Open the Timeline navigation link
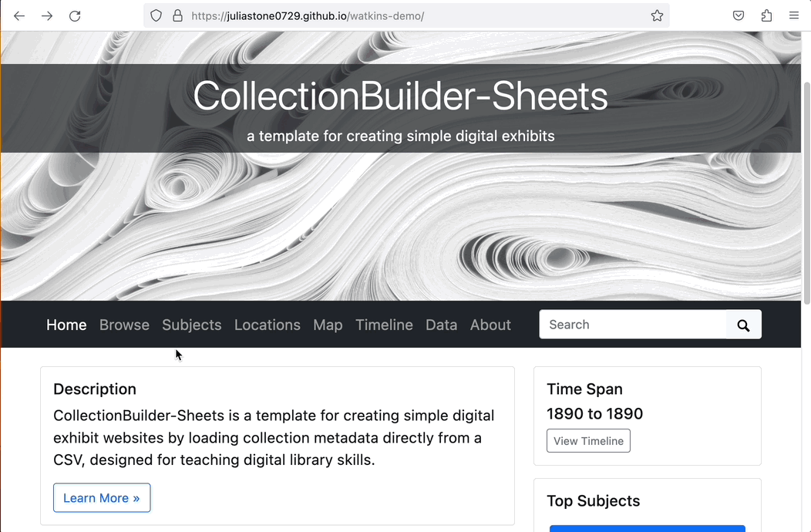Screen dimensions: 811x532 [x=384, y=325]
